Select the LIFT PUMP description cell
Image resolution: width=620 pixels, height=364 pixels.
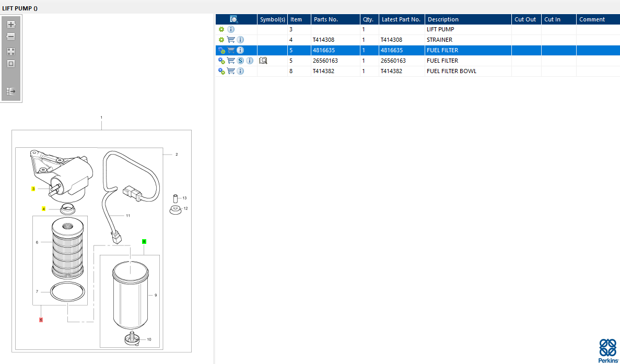(468, 29)
